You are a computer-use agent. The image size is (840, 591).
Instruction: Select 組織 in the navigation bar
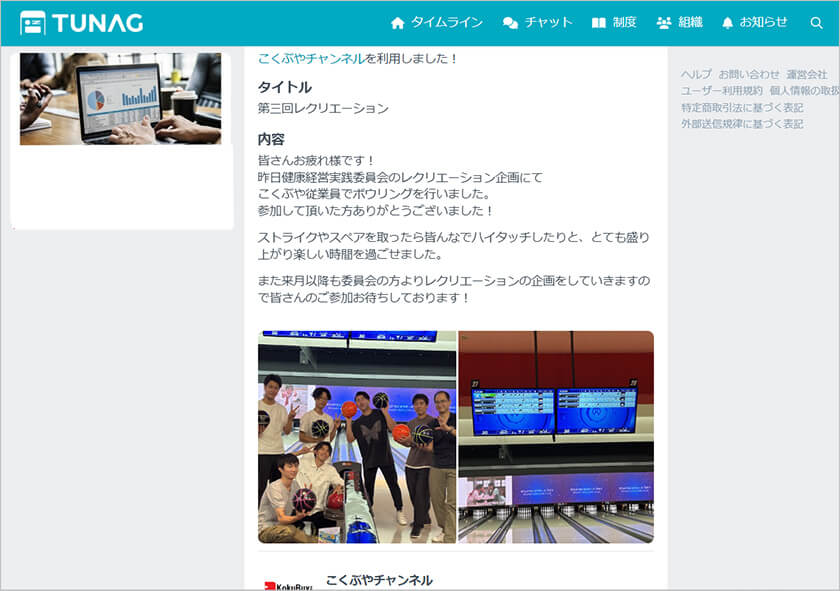tap(691, 22)
